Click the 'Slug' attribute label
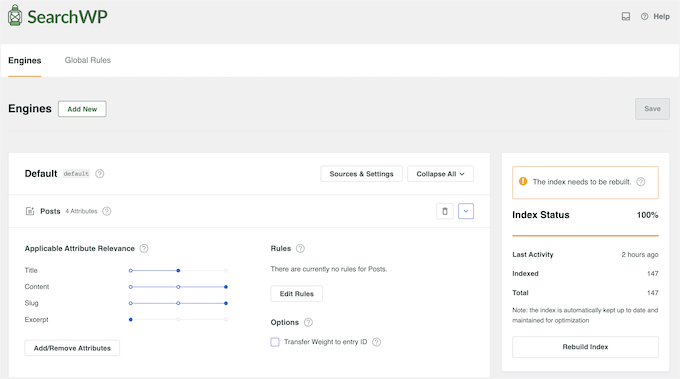This screenshot has height=379, width=680. (x=31, y=303)
